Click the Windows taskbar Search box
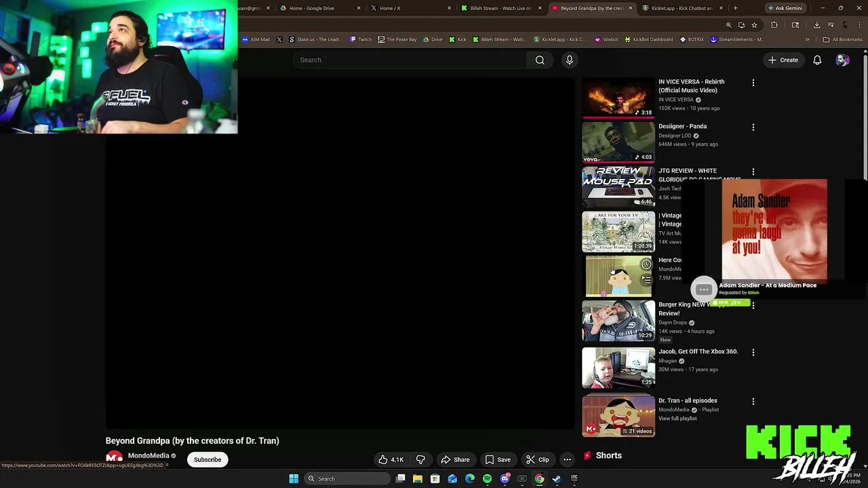The height and width of the screenshot is (488, 868). tap(347, 479)
